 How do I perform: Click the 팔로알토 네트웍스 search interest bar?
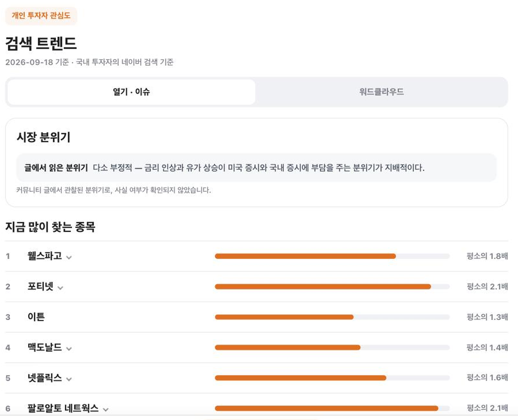332,408
